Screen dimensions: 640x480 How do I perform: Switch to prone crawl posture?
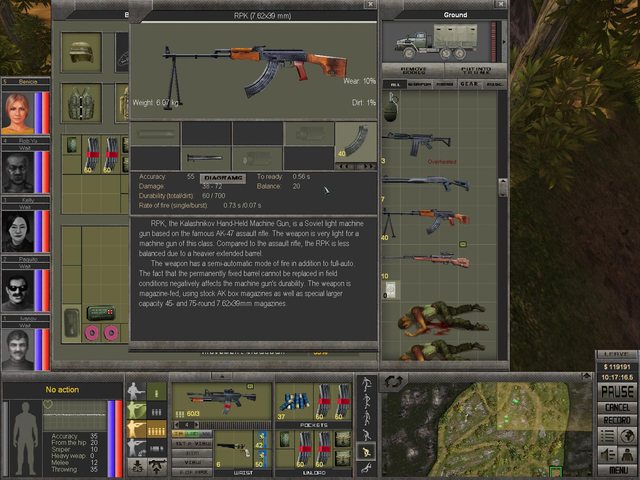367,468
